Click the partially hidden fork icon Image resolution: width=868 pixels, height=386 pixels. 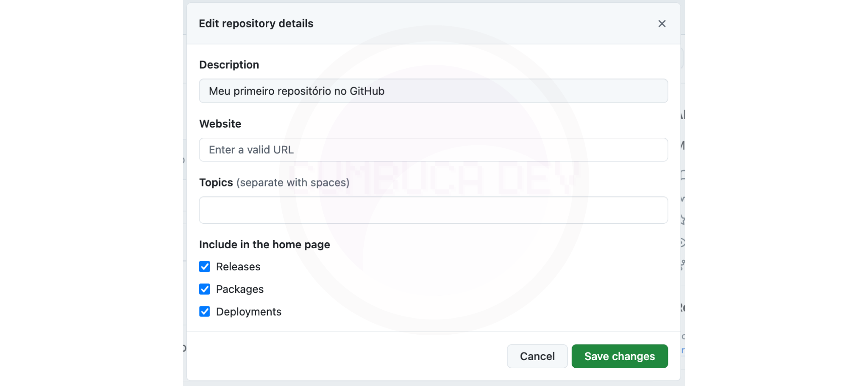683,265
